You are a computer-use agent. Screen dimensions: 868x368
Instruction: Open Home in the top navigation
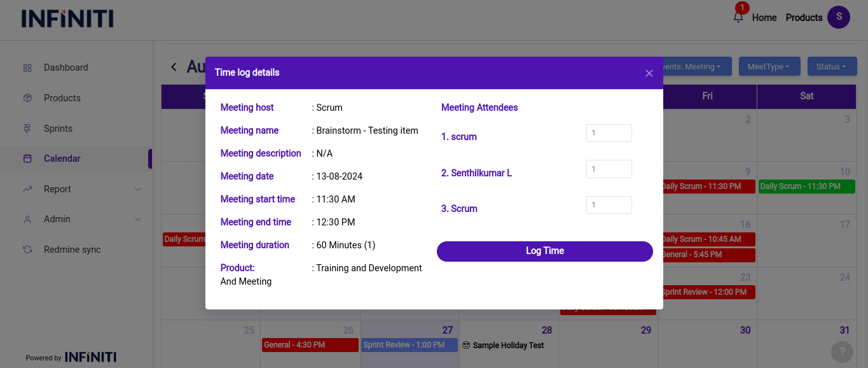click(764, 18)
